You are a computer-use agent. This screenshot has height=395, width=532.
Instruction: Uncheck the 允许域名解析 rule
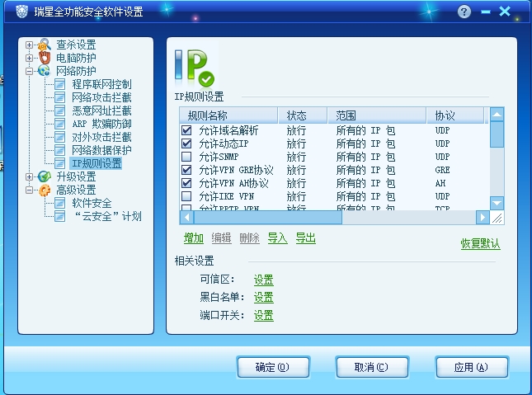pos(186,130)
